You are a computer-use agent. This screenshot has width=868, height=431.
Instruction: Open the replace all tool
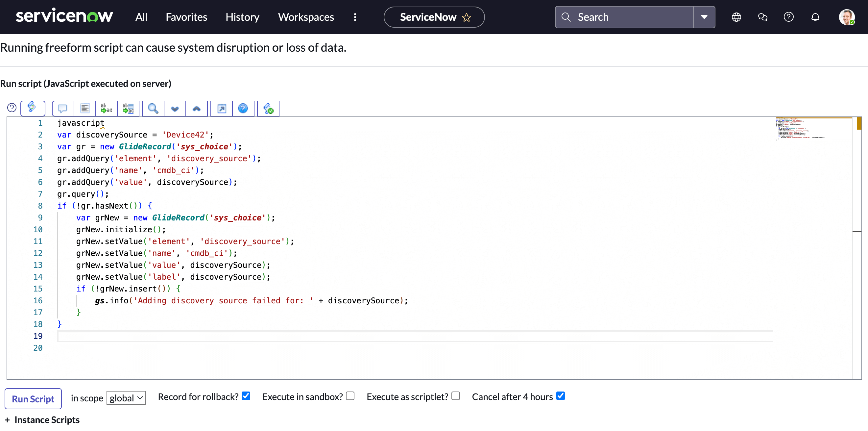point(128,108)
